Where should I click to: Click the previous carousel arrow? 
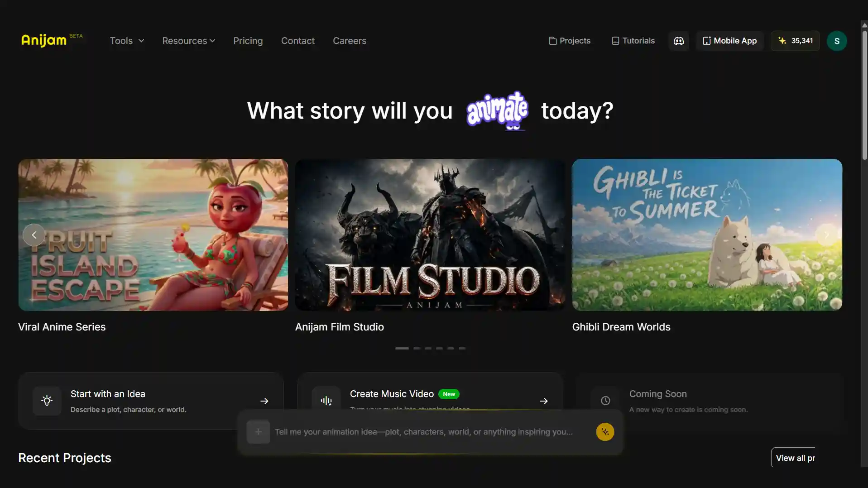pyautogui.click(x=34, y=235)
